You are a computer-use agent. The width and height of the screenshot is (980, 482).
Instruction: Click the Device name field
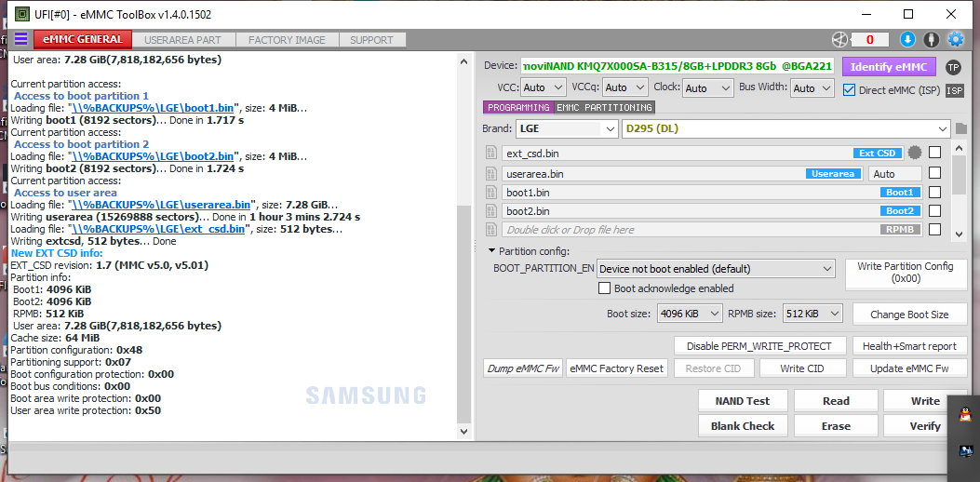pyautogui.click(x=678, y=66)
